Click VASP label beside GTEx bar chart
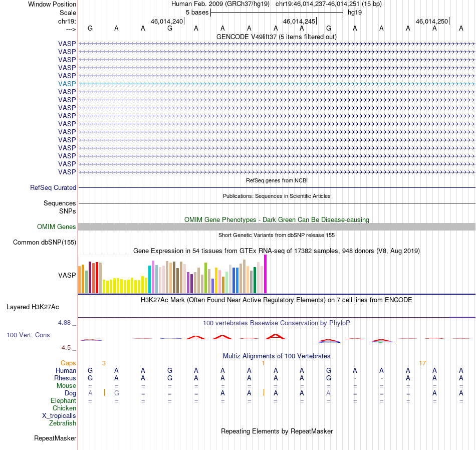 (67, 275)
